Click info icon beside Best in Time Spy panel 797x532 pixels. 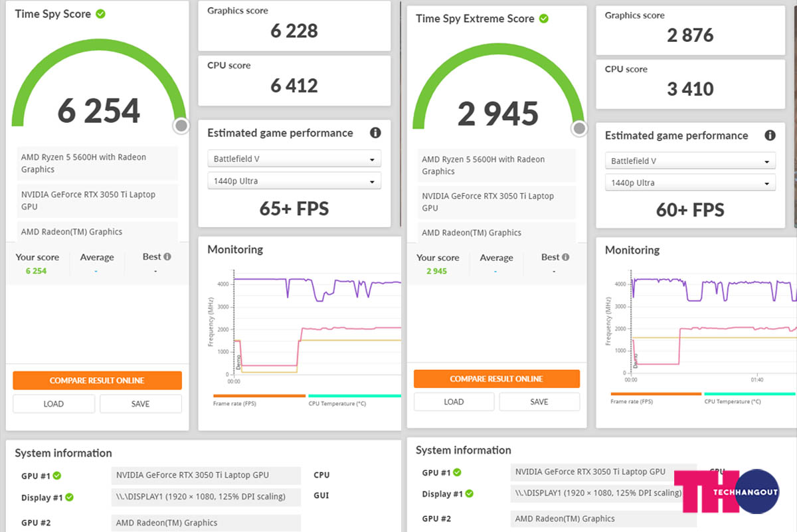(167, 256)
